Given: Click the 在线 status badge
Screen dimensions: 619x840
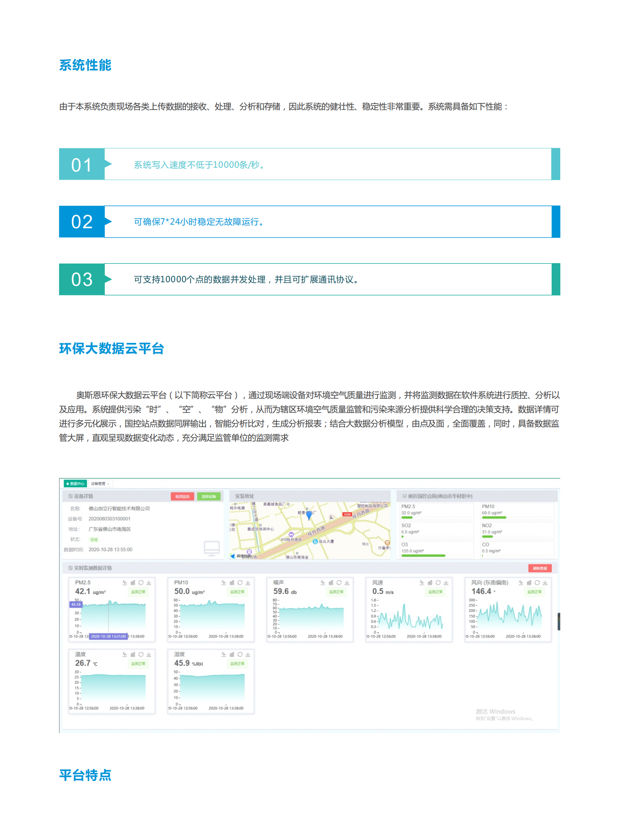Looking at the screenshot, I should pyautogui.click(x=94, y=539).
